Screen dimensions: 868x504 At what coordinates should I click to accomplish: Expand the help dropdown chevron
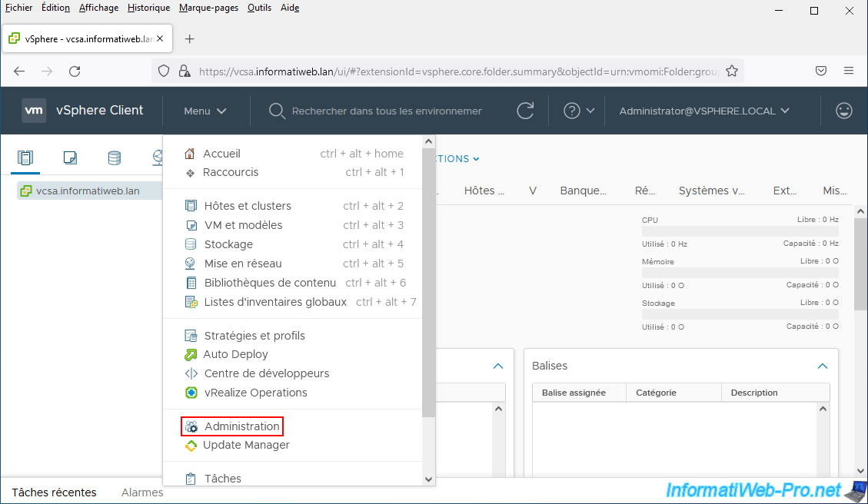(x=590, y=111)
